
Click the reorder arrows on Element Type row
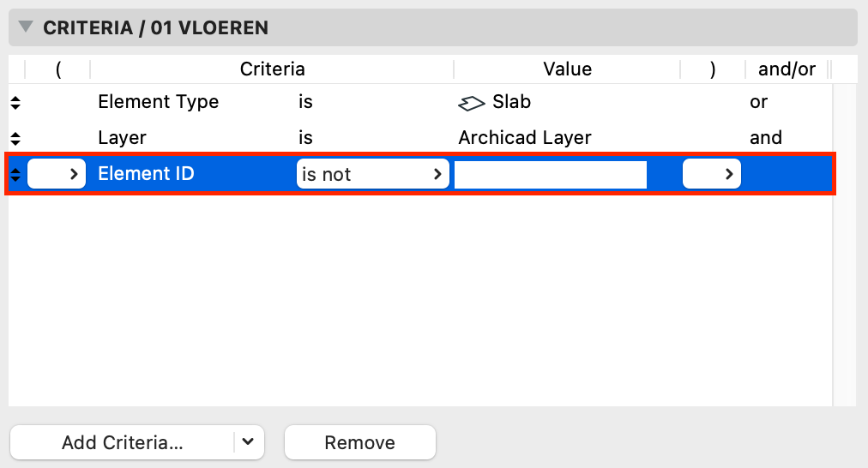(x=15, y=102)
